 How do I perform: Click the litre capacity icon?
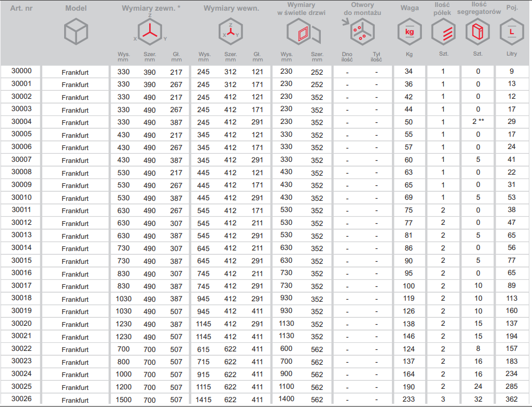coord(512,33)
